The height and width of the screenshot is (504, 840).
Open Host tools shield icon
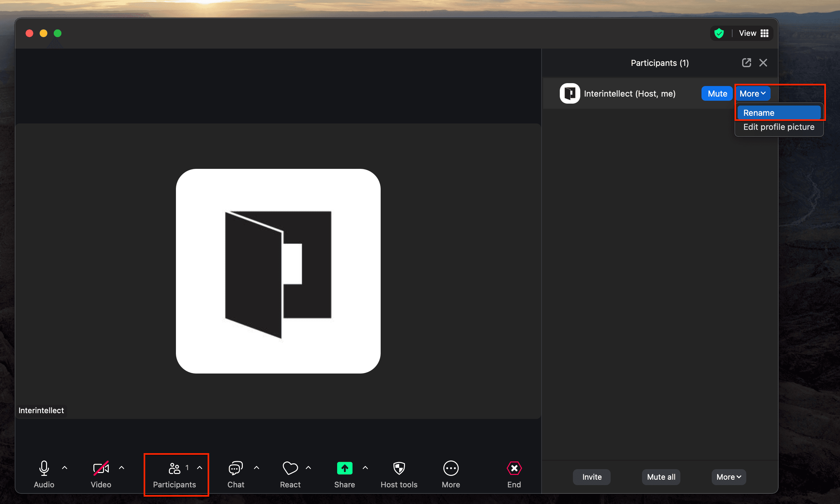(x=399, y=468)
